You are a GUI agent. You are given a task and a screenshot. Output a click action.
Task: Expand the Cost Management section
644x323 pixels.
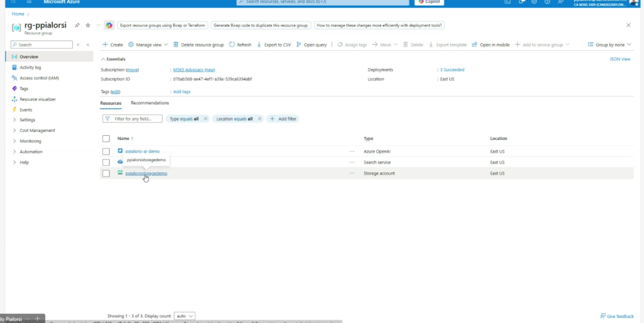tap(36, 131)
